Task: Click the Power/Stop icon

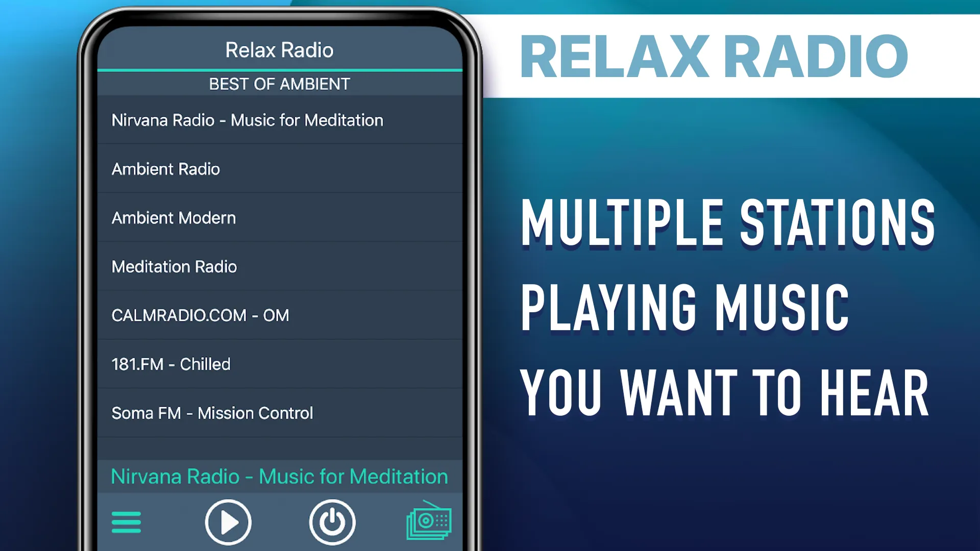Action: [332, 521]
